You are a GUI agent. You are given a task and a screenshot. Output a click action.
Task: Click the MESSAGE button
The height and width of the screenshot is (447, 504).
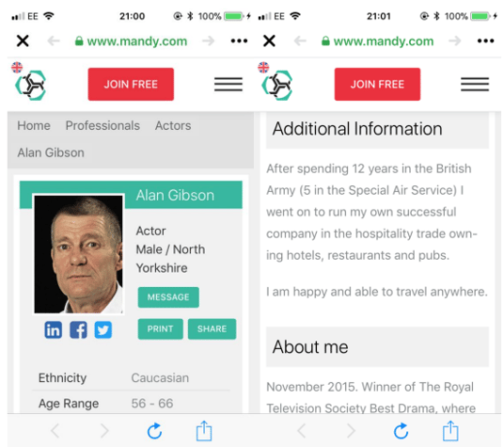(x=168, y=297)
